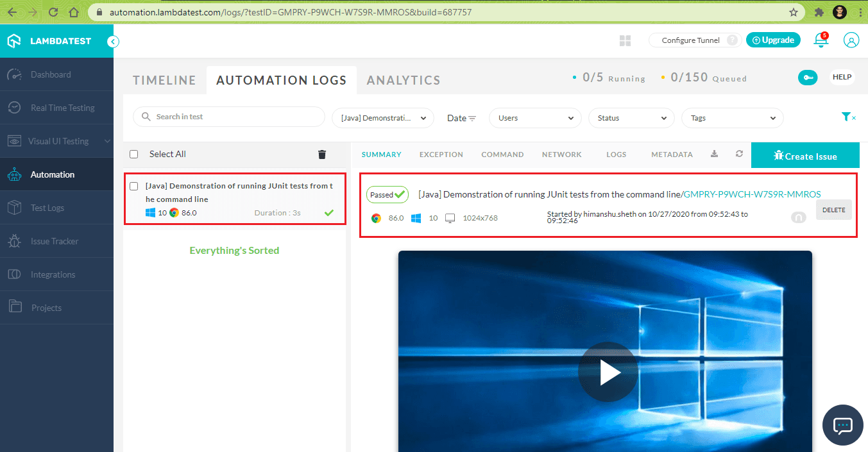868x452 pixels.
Task: Open the Tags dropdown
Action: click(x=732, y=118)
